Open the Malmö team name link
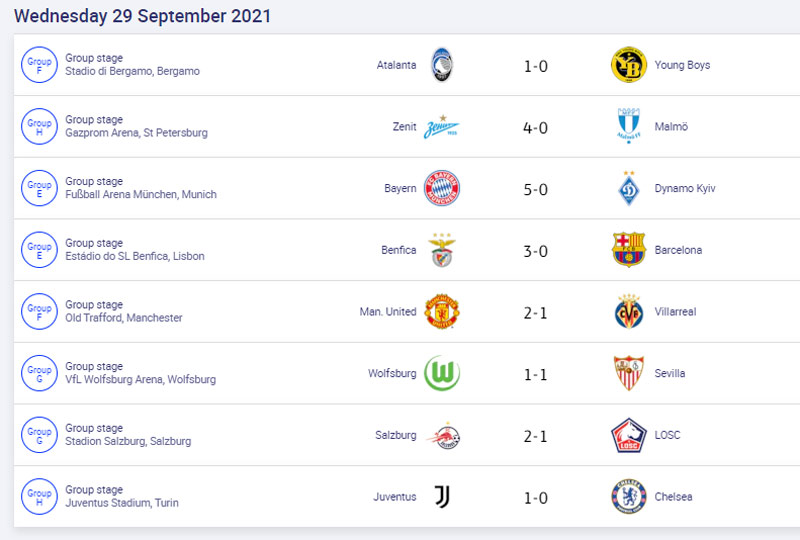This screenshot has height=540, width=800. 671,127
